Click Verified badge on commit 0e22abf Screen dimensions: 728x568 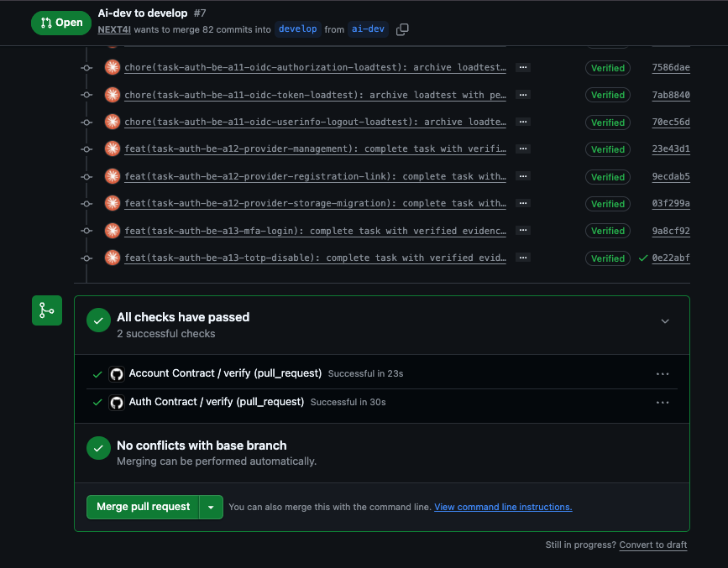coord(608,258)
